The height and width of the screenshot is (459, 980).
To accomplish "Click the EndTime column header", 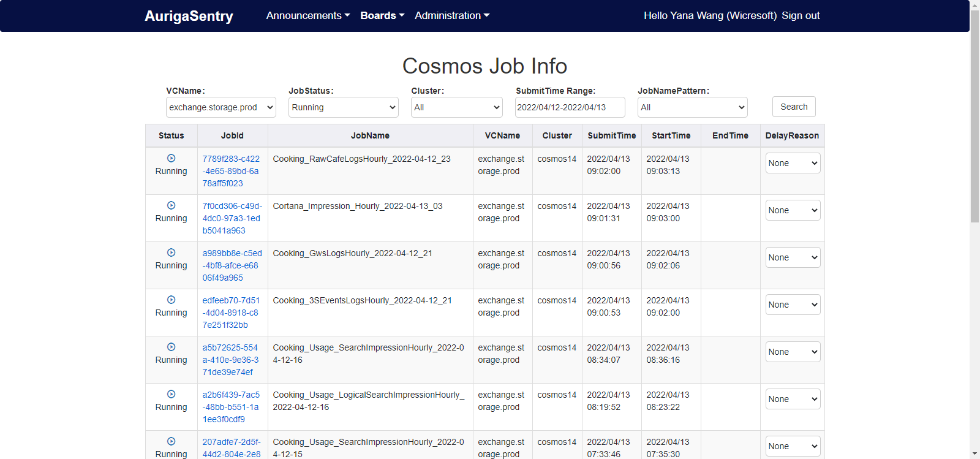I will [x=731, y=135].
